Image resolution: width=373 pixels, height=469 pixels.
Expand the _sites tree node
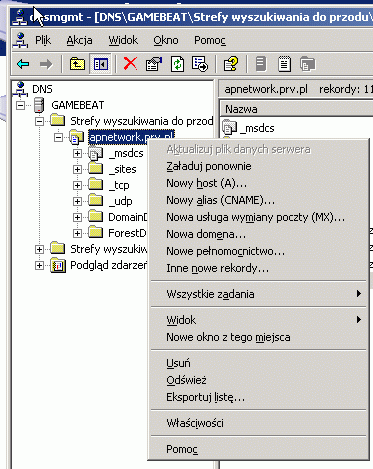click(x=77, y=169)
